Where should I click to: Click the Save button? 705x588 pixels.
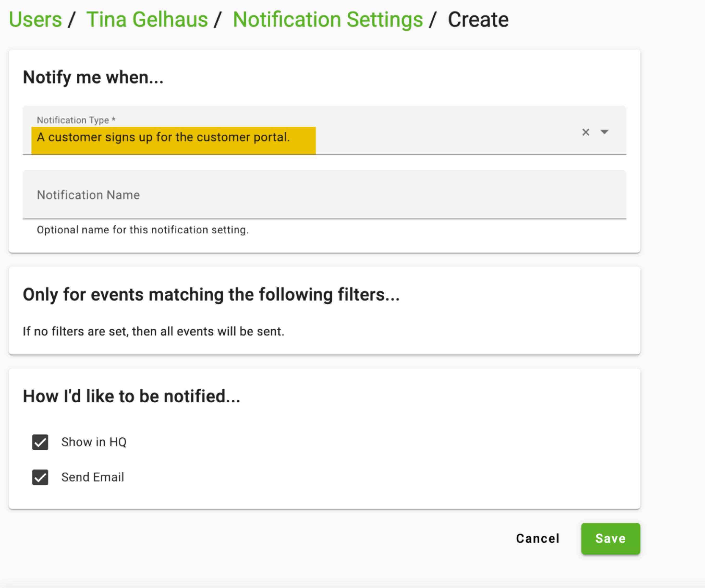(611, 539)
